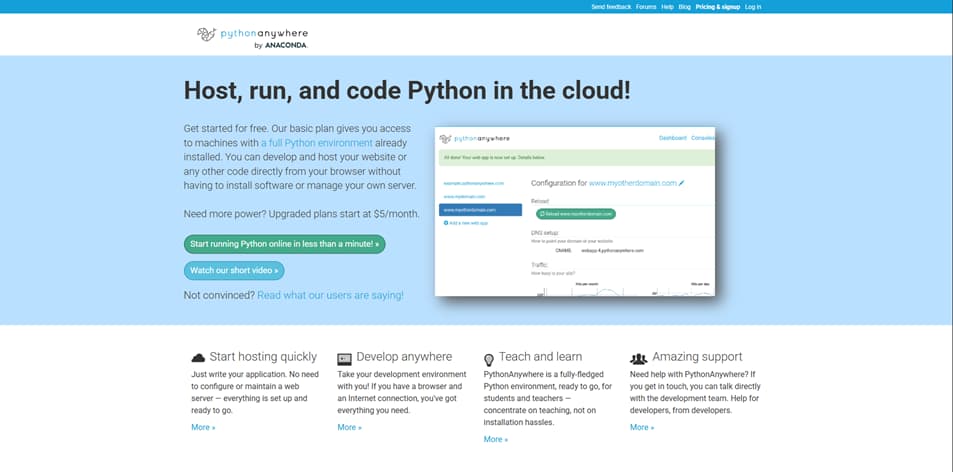Click the laptop icon beside Develop anywhere
Image resolution: width=953 pixels, height=472 pixels.
(345, 358)
